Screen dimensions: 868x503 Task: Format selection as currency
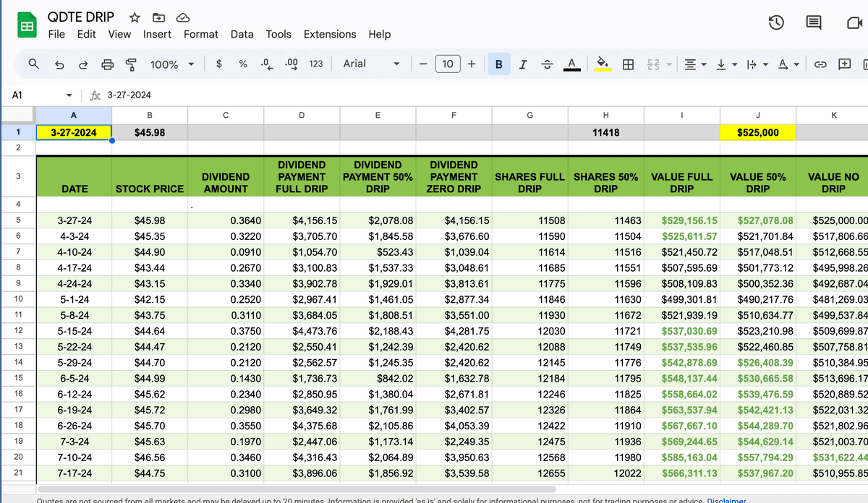219,64
